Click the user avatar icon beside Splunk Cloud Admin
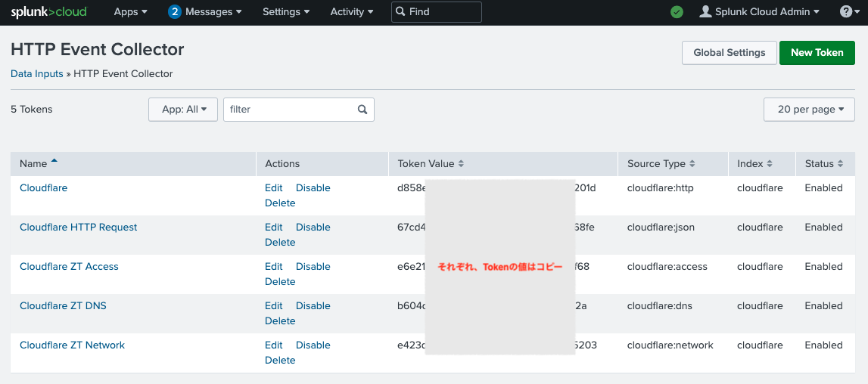 (x=705, y=11)
